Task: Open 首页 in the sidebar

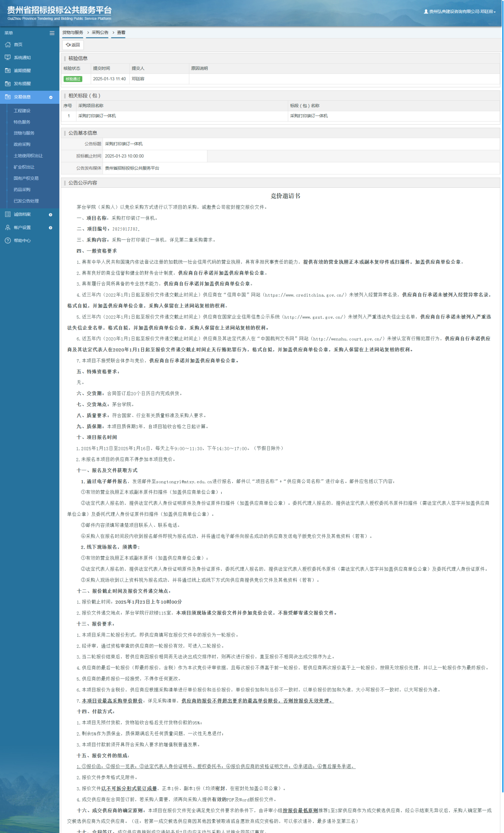Action: click(x=18, y=45)
